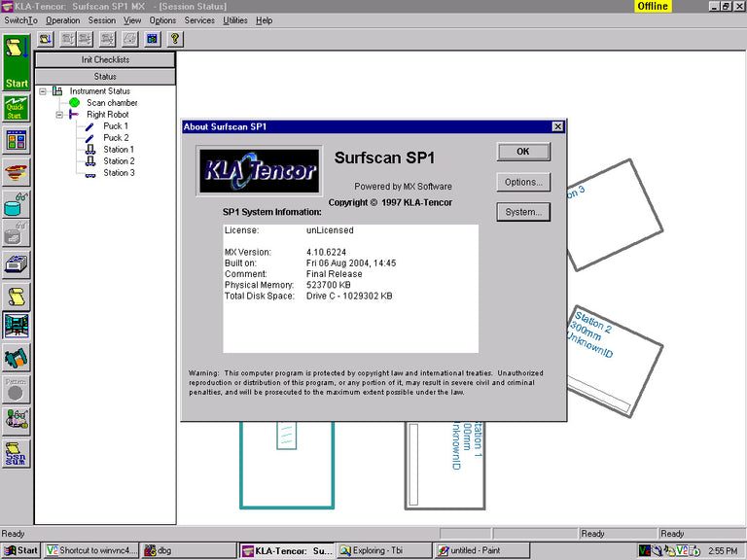
Task: Click the fourth toolbar grayed icon
Action: pyautogui.click(x=108, y=39)
